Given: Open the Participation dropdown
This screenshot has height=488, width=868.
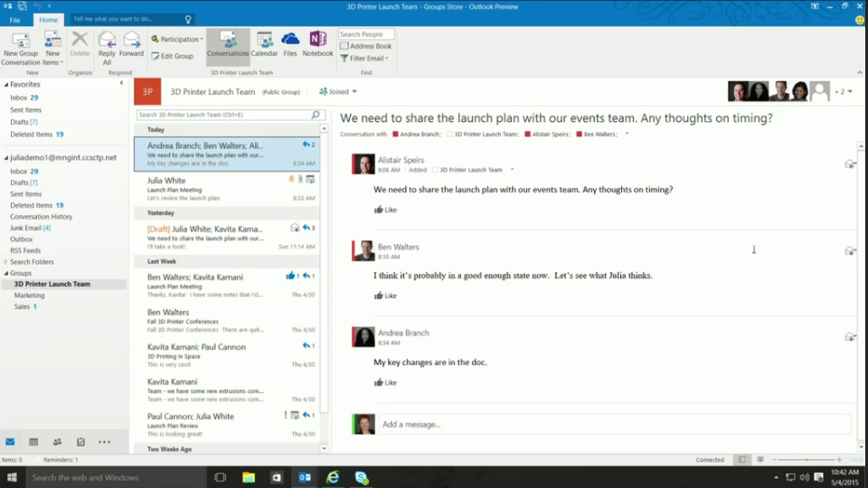Looking at the screenshot, I should coord(177,39).
